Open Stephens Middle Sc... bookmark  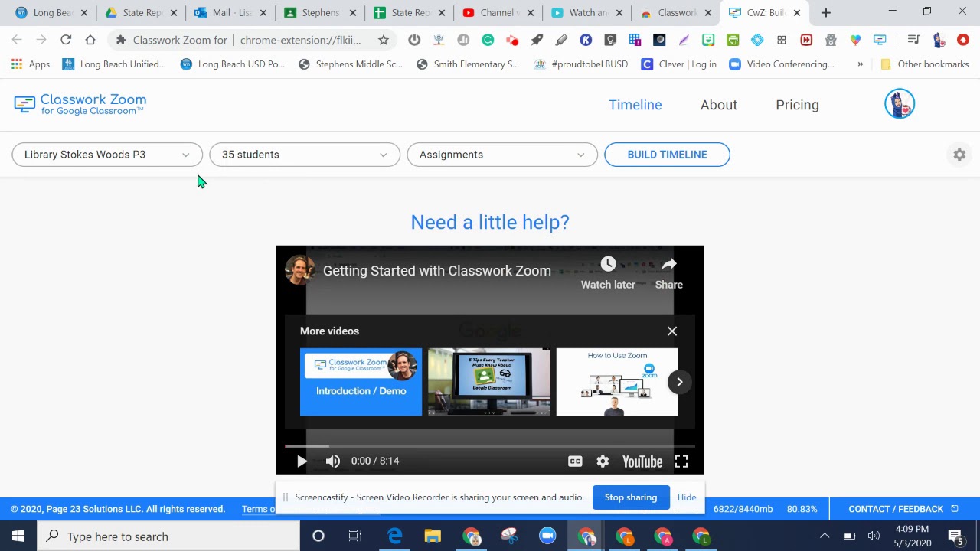click(350, 64)
